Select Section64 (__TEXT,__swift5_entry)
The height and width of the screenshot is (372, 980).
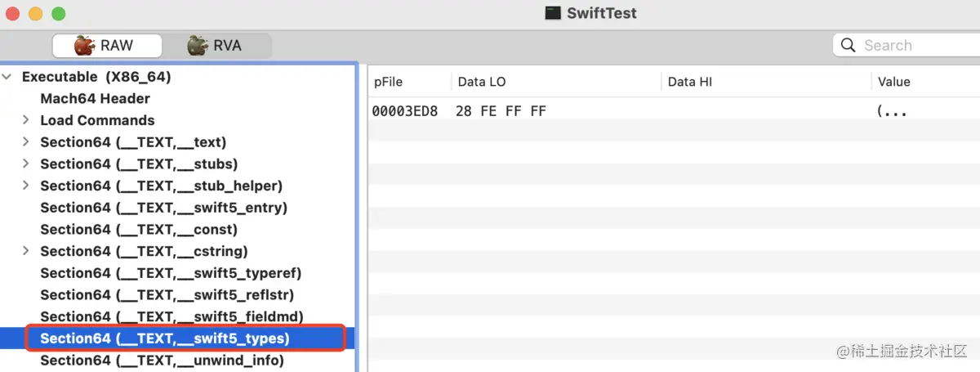coord(164,208)
